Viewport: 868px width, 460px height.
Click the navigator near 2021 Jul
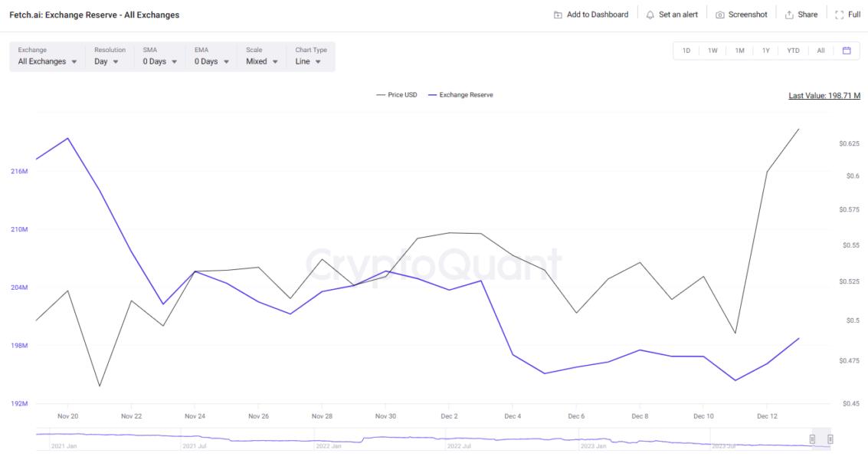pos(195,445)
